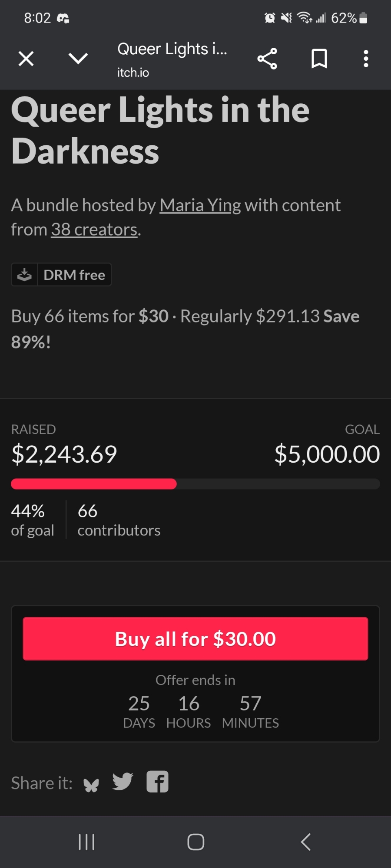
Task: Expand the page options chevron
Action: tap(78, 59)
